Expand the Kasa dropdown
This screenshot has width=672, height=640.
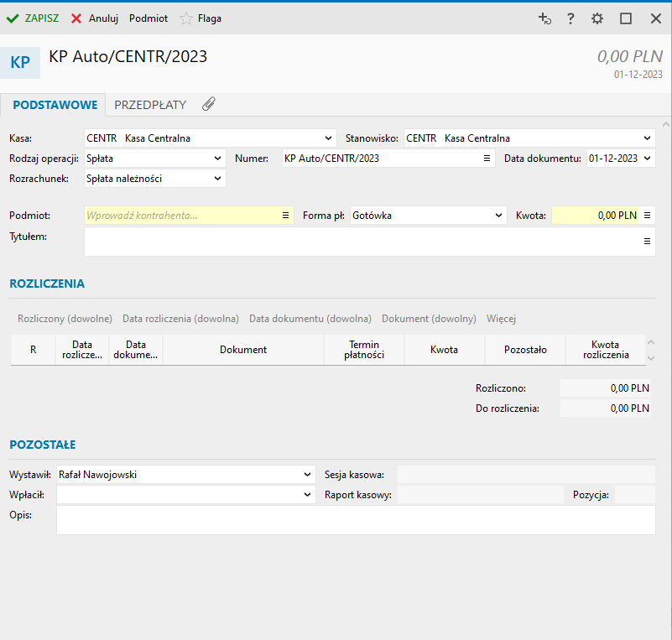click(329, 138)
